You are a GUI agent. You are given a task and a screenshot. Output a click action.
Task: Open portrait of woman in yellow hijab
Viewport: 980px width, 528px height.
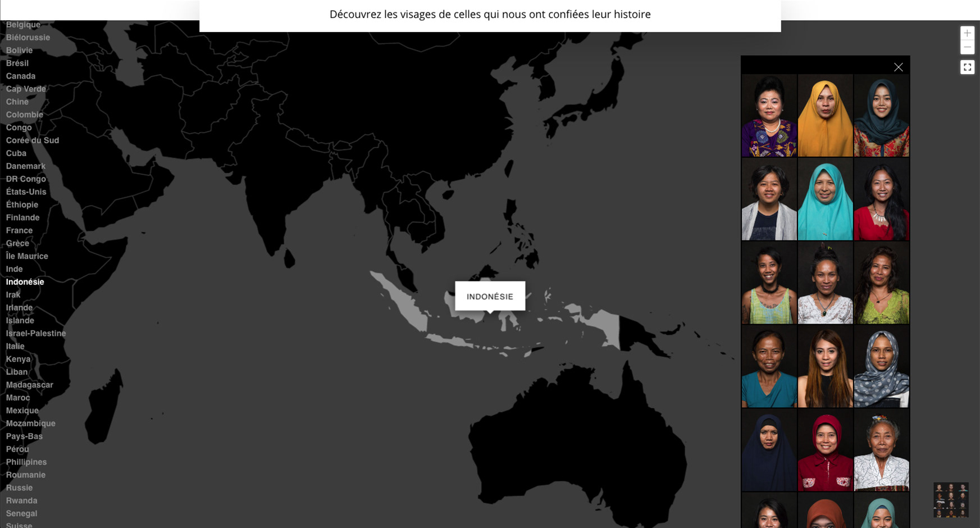[x=825, y=116]
